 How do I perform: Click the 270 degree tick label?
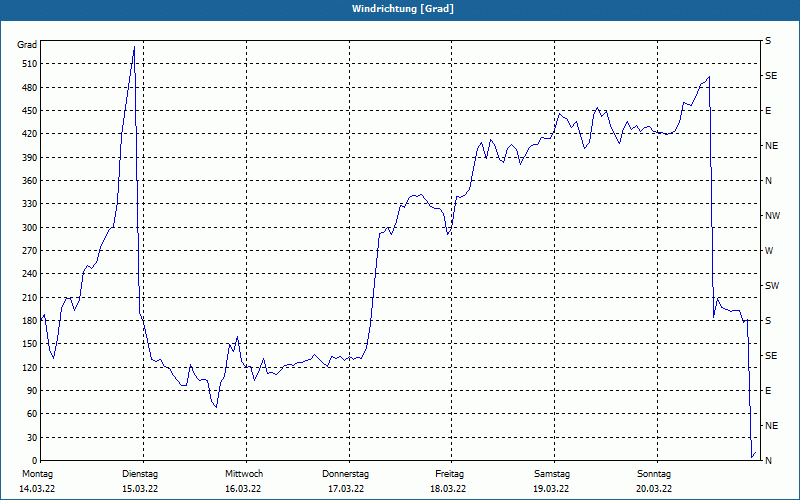(30, 251)
